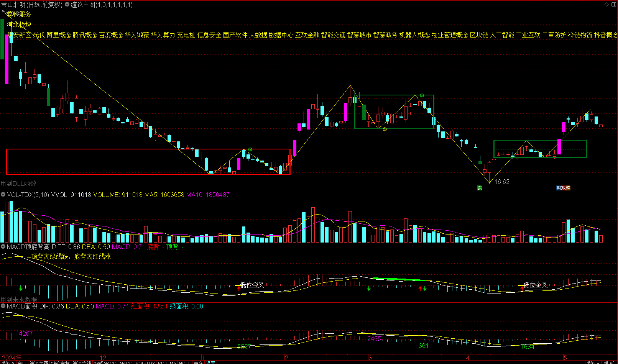The image size is (618, 364).
Task: Open the 缠论主图 indicator dropdown arrow
Action: point(67,5)
